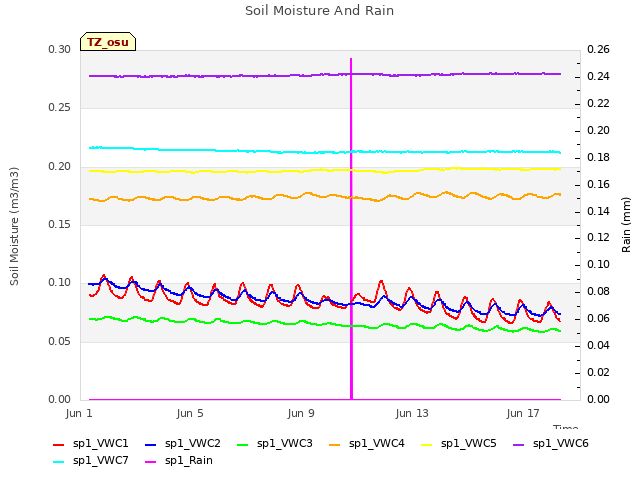Click the 0.15 left axis value

click(60, 224)
